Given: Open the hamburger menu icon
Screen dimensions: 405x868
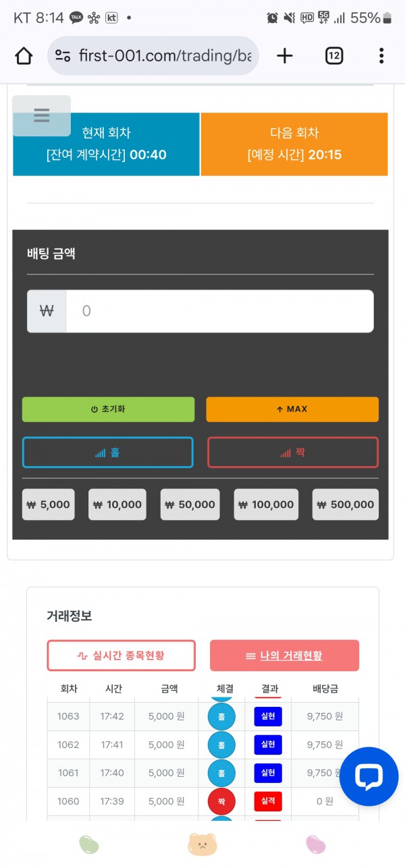Looking at the screenshot, I should tap(41, 116).
